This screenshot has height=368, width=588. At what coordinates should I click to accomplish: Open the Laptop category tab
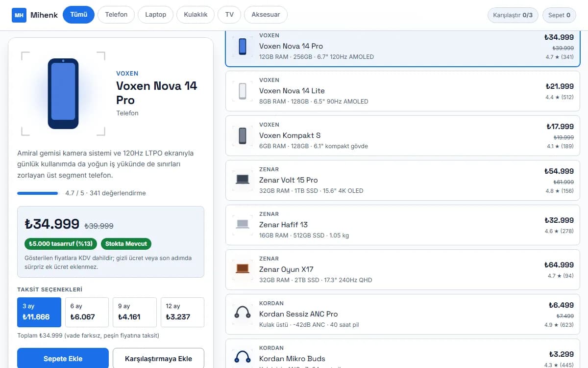point(155,15)
